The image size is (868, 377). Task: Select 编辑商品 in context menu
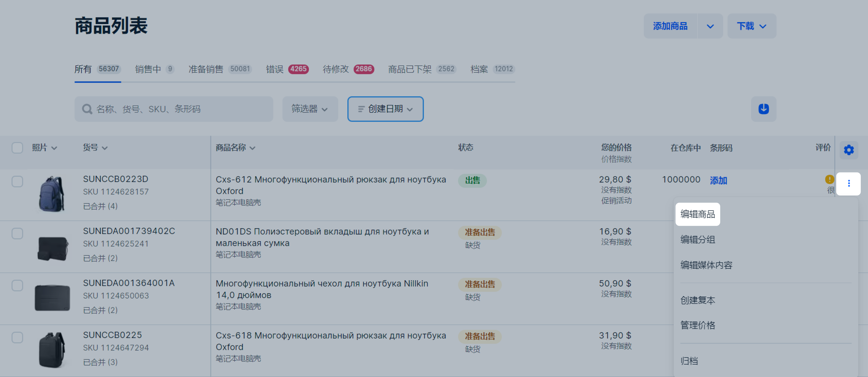point(698,214)
